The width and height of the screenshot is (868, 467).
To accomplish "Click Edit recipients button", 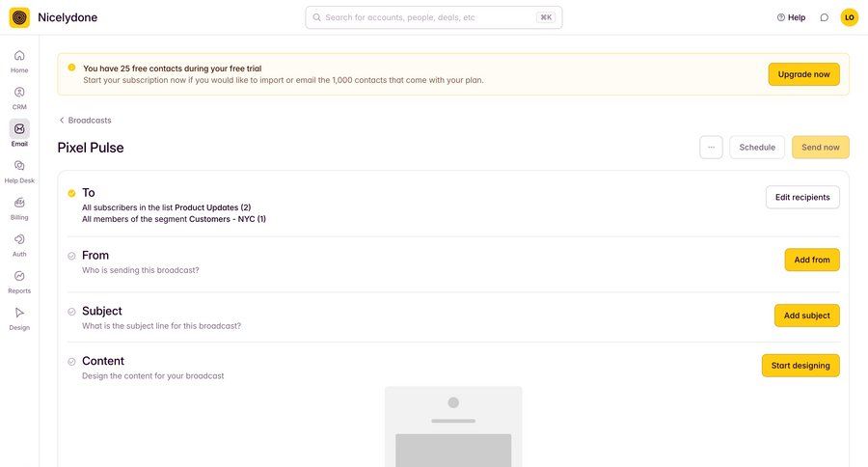I will click(x=802, y=197).
